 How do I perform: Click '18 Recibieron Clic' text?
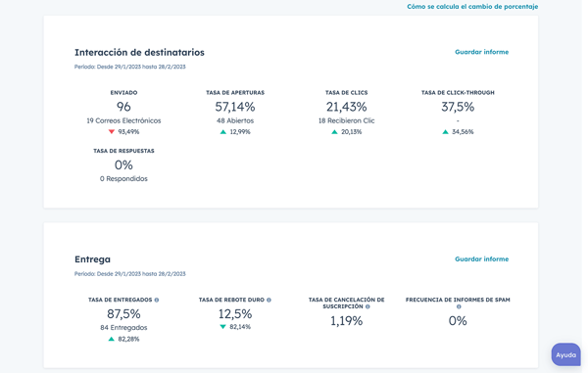coord(347,120)
